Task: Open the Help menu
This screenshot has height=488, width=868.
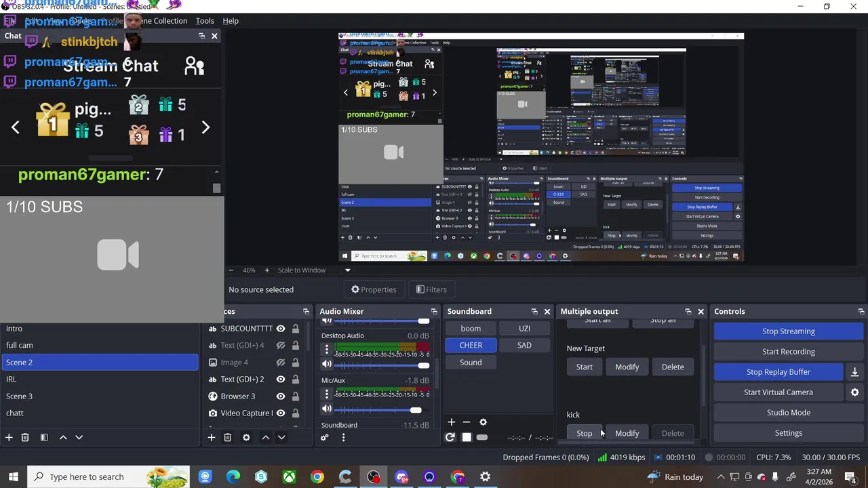Action: [x=231, y=21]
